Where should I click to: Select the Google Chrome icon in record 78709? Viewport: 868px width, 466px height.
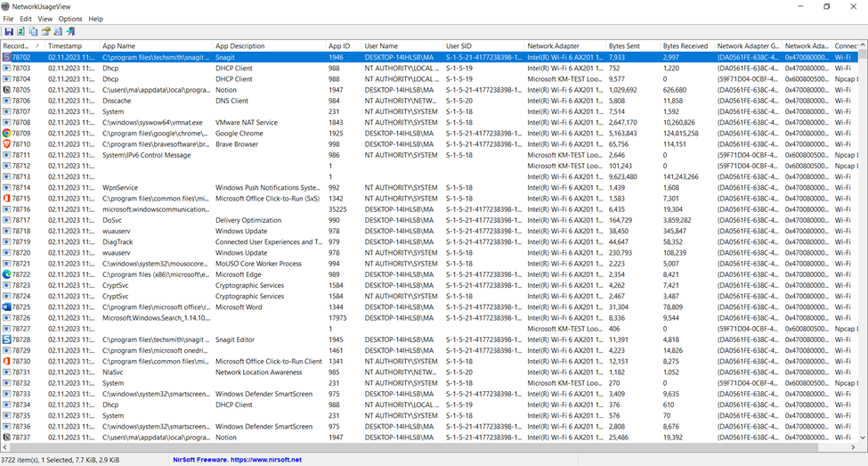[7, 133]
